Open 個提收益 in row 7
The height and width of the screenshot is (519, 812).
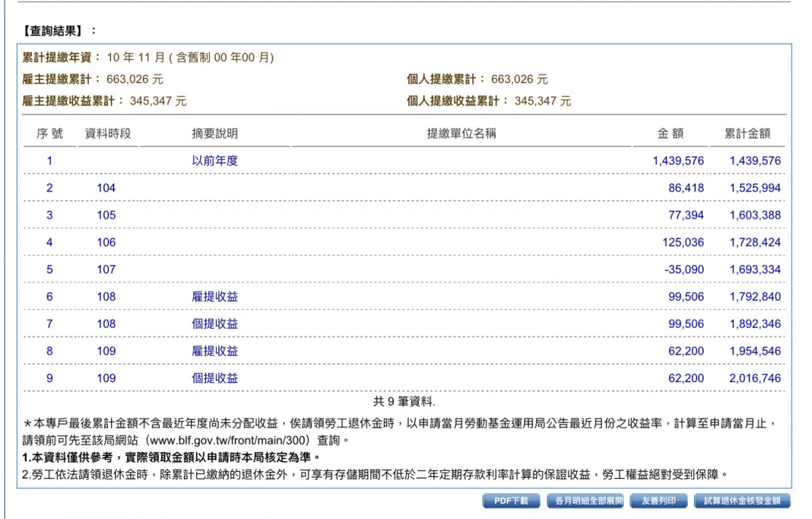(215, 324)
